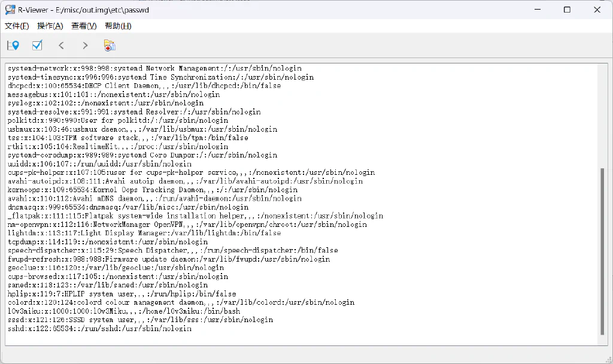The image size is (613, 364).
Task: Click the messagebus line
Action: (x=114, y=95)
